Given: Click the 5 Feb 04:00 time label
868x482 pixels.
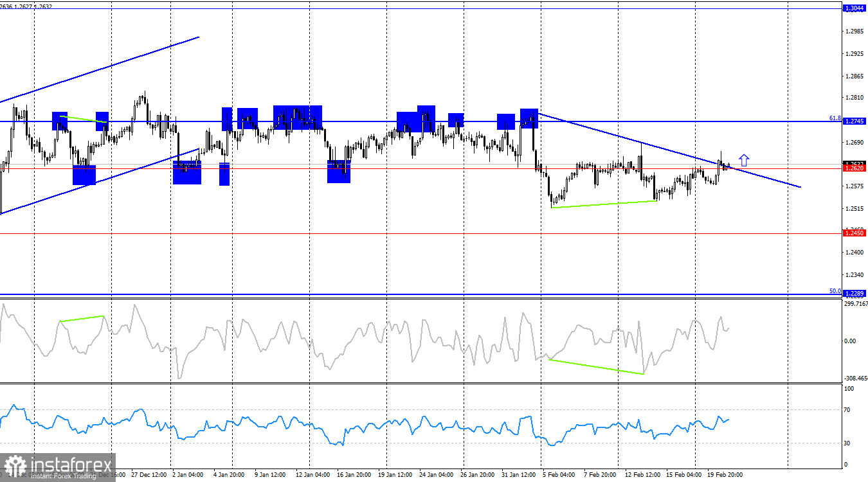Looking at the screenshot, I should click(559, 475).
